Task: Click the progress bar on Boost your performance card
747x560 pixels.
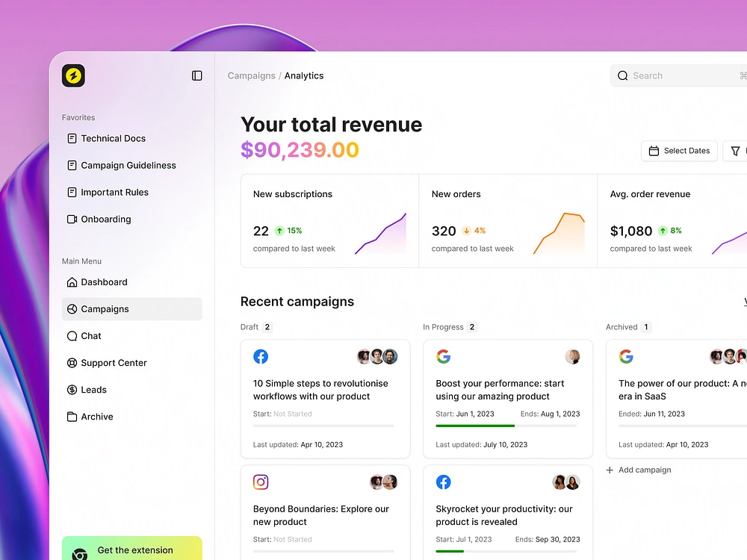Action: pyautogui.click(x=506, y=426)
